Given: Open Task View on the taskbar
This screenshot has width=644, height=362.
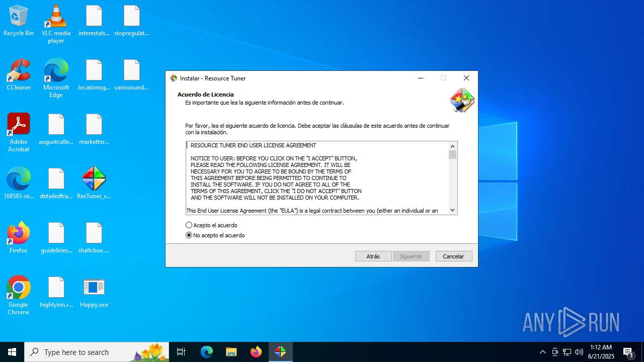Looking at the screenshot, I should pyautogui.click(x=181, y=352).
